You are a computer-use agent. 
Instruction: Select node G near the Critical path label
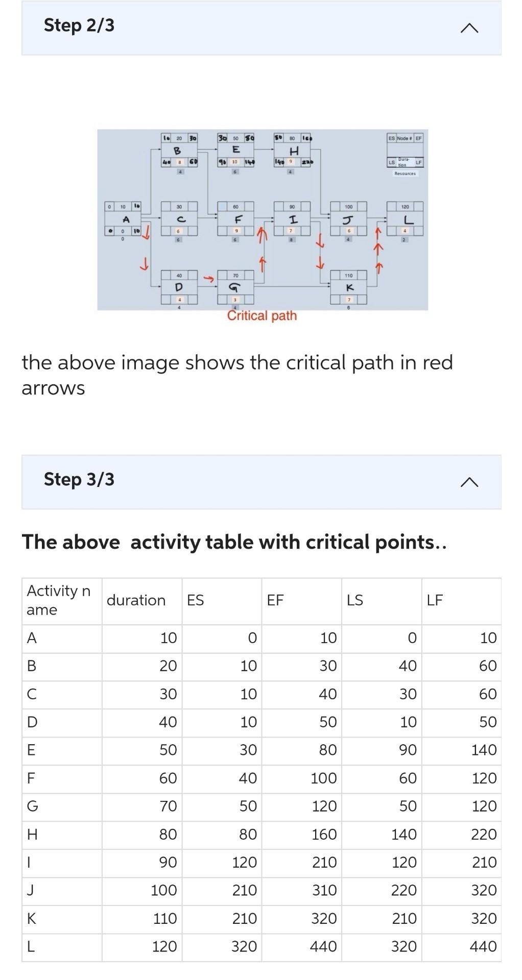[x=233, y=287]
